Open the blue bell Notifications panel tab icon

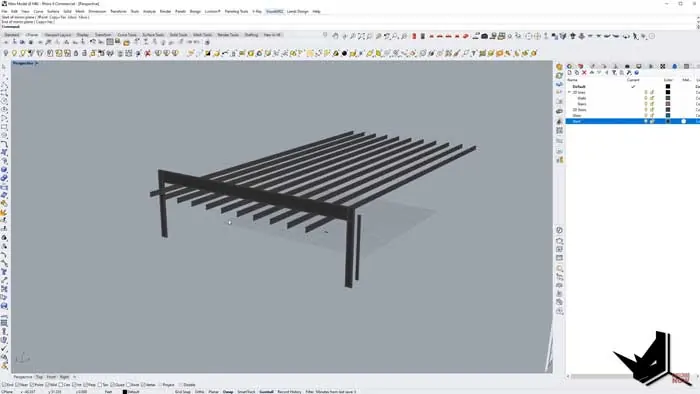click(x=675, y=66)
